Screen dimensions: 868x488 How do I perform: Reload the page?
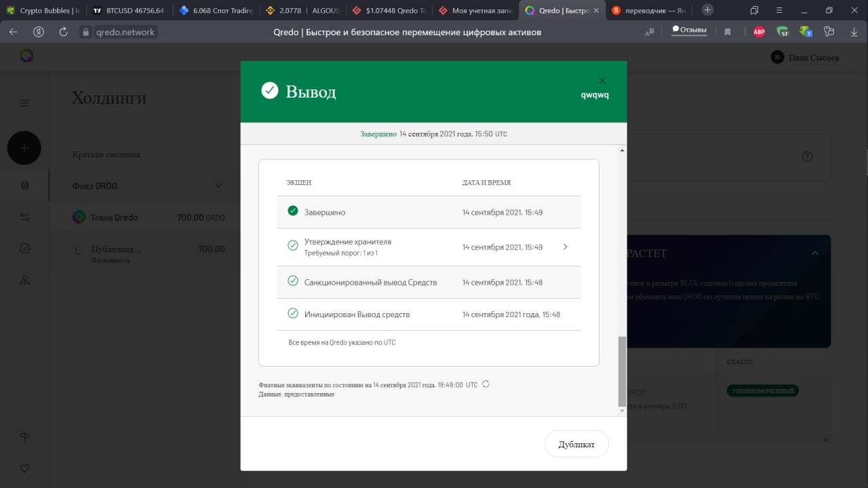click(63, 32)
